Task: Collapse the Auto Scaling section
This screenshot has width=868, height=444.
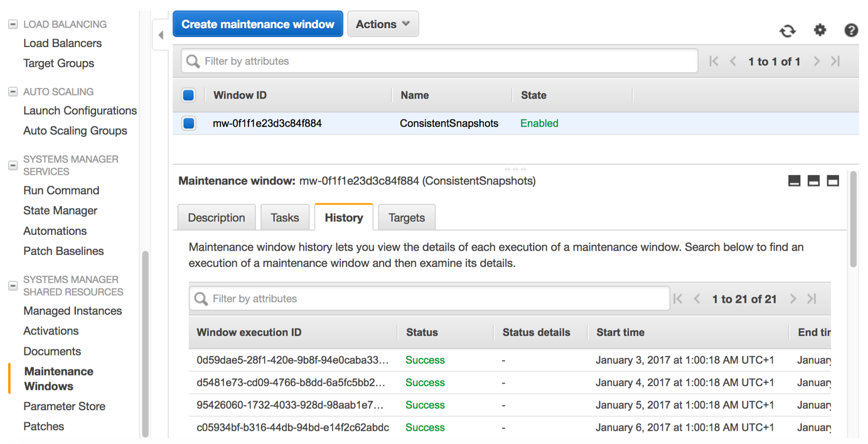Action: tap(13, 92)
